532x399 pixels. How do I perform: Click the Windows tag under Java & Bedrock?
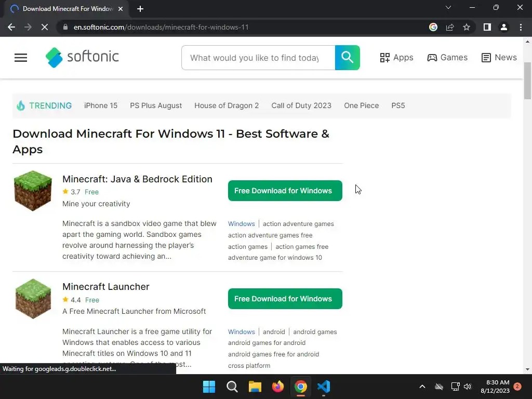click(241, 224)
